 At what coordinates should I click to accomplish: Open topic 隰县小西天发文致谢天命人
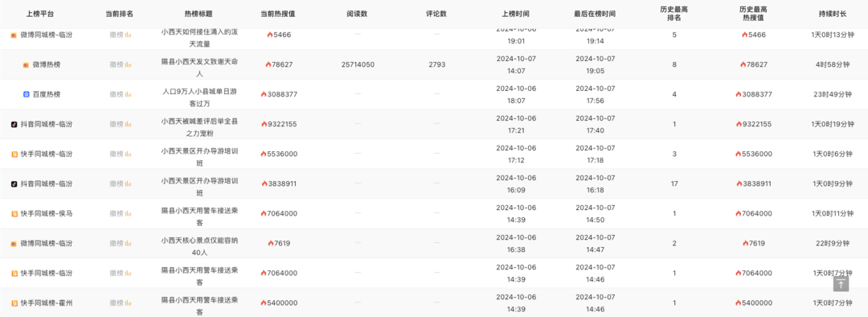click(200, 65)
